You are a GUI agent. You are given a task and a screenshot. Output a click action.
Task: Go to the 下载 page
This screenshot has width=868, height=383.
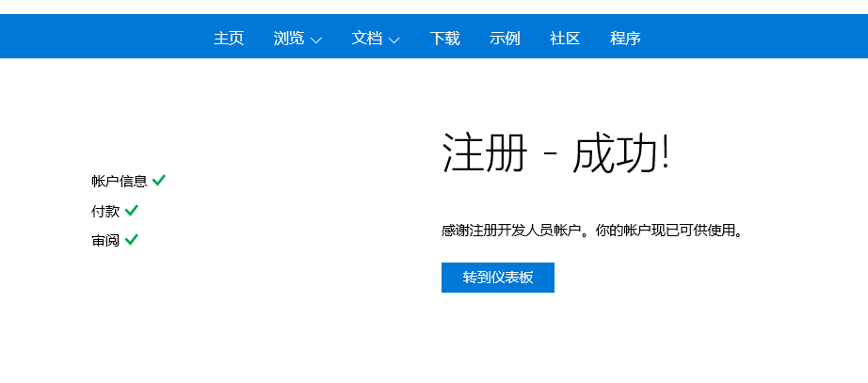coord(444,39)
